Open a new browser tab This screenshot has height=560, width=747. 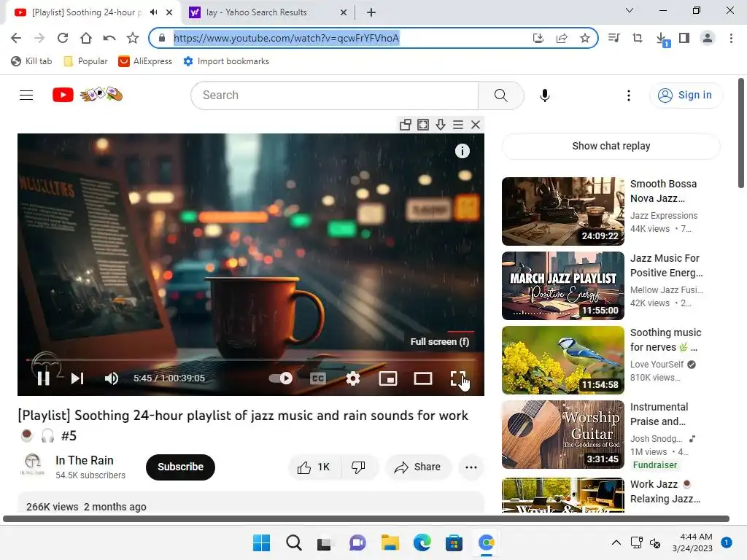[371, 12]
